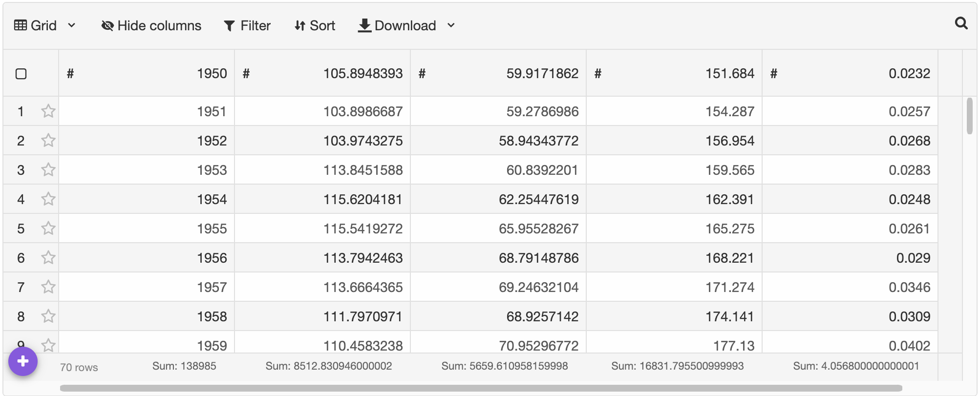Click number type icon of 0.0232 column
The width and height of the screenshot is (980, 396).
pos(774,74)
